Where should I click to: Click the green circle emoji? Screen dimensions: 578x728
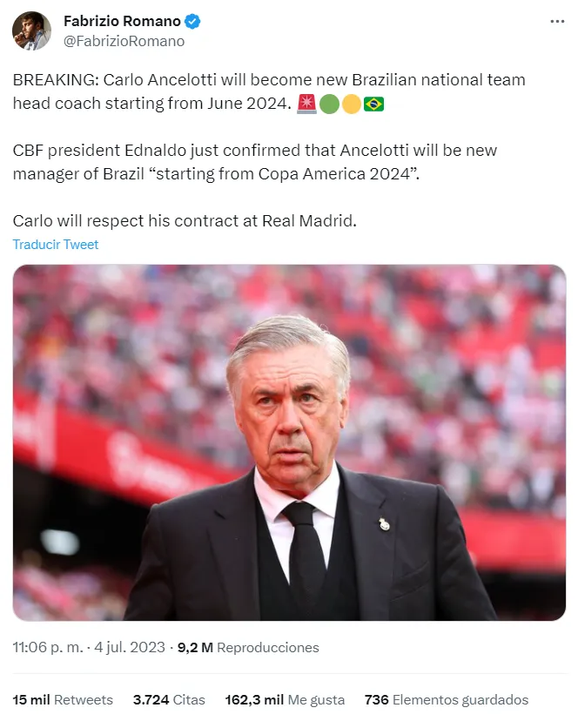(x=329, y=104)
